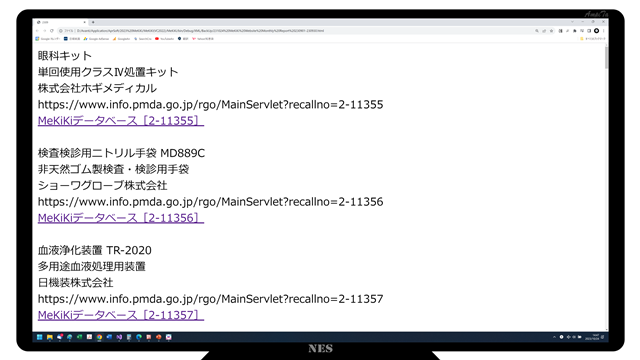Open the Windows Start menu
The width and height of the screenshot is (640, 360).
tap(40, 337)
